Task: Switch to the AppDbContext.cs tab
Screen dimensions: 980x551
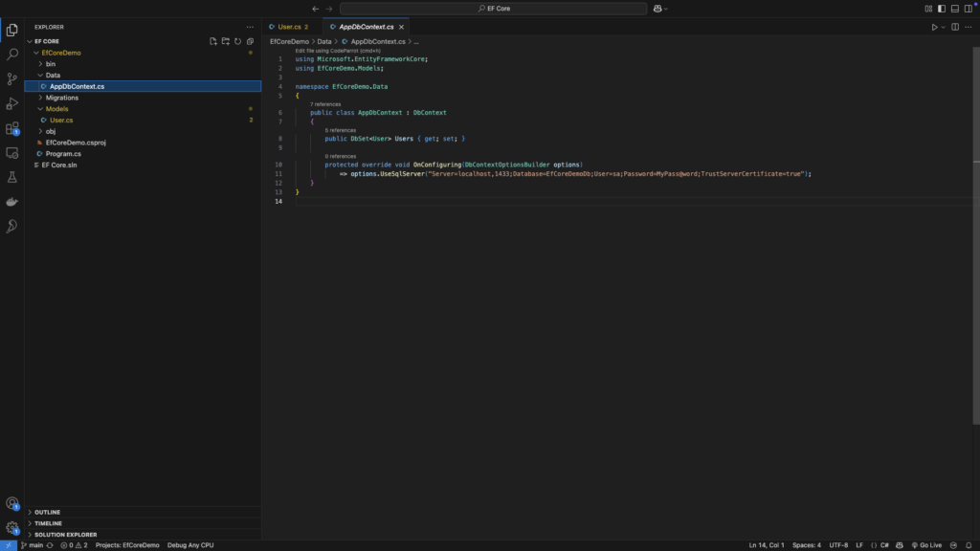Action: tap(367, 27)
